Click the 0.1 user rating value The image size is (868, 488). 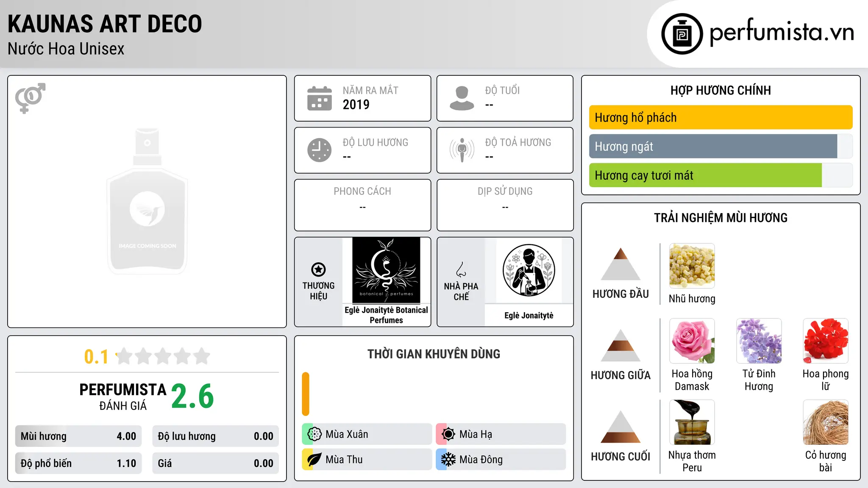coord(96,357)
